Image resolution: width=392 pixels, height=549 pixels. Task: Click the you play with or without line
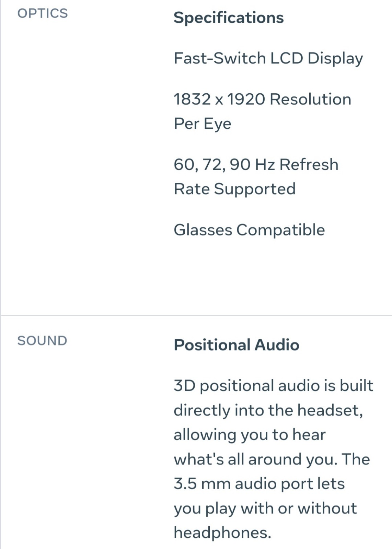[265, 509]
